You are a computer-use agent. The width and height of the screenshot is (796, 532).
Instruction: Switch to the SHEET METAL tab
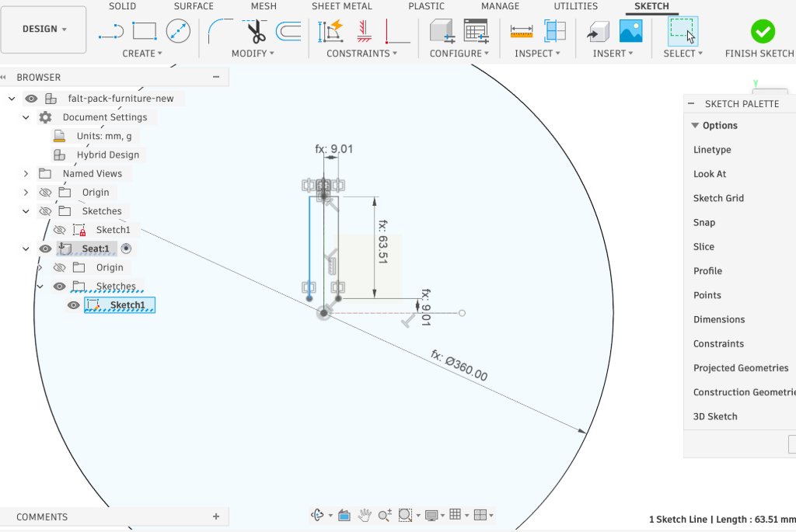[342, 6]
